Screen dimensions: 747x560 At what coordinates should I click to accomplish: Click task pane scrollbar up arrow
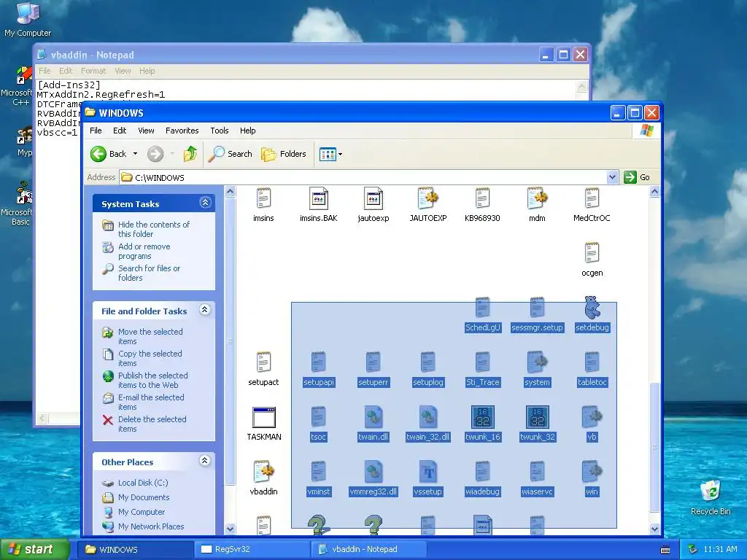click(230, 192)
